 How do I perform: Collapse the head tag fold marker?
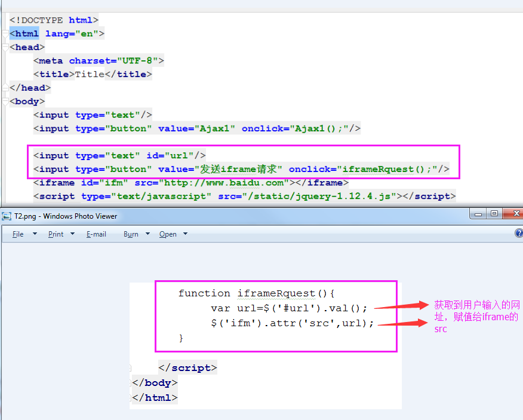click(5, 47)
